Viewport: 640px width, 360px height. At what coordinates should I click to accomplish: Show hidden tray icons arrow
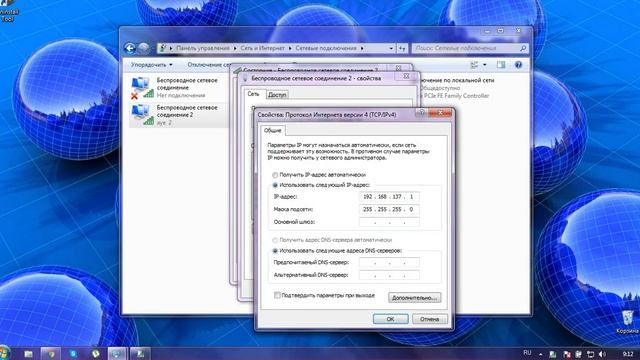pyautogui.click(x=540, y=354)
